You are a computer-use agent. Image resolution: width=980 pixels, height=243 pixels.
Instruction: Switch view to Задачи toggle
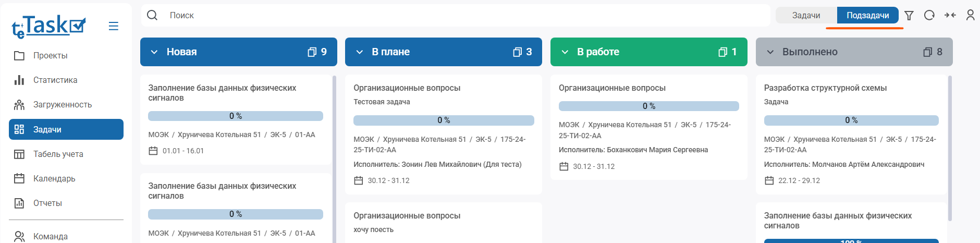coord(806,16)
